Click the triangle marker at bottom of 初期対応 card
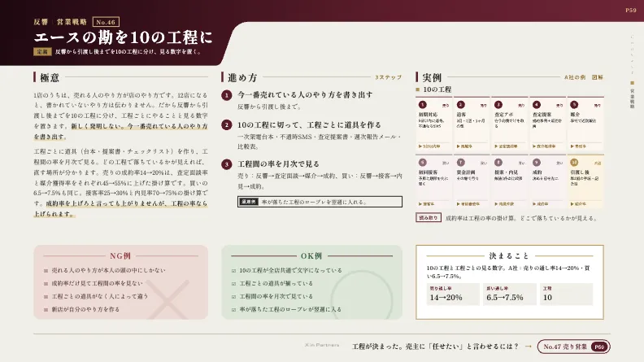 (x=420, y=146)
